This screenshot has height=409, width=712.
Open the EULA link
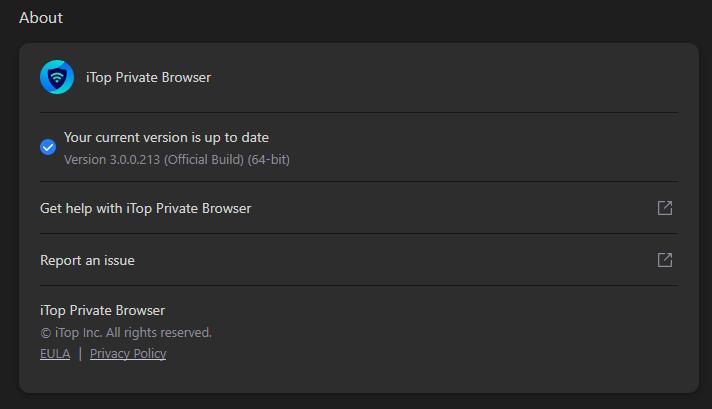tap(55, 353)
